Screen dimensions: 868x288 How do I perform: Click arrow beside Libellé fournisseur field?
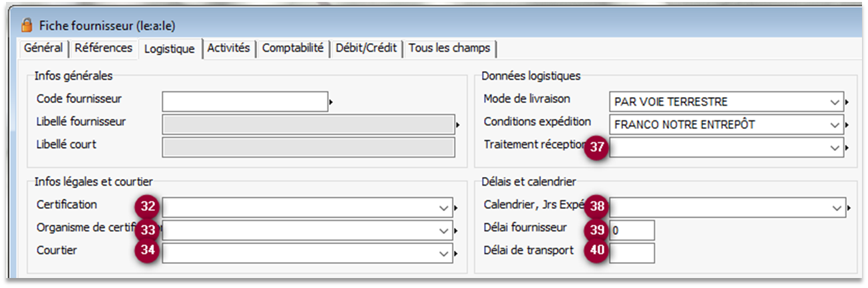tap(458, 125)
